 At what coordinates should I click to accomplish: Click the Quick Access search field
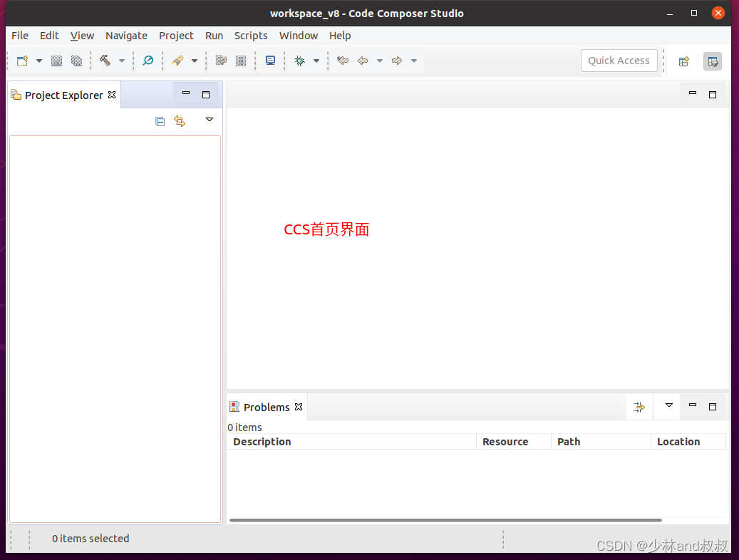pyautogui.click(x=619, y=61)
